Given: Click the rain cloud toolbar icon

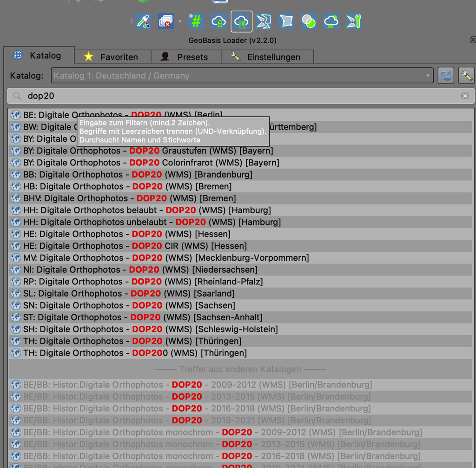Looking at the screenshot, I should 331,21.
